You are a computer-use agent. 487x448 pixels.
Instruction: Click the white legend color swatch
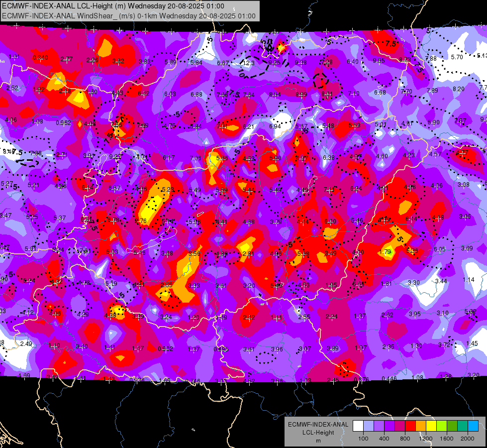358,426
